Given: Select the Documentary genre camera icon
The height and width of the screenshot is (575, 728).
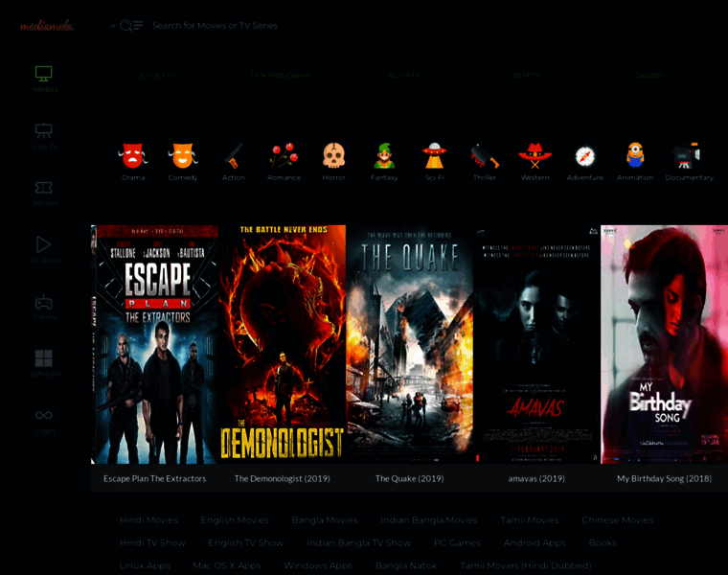Looking at the screenshot, I should tap(687, 155).
